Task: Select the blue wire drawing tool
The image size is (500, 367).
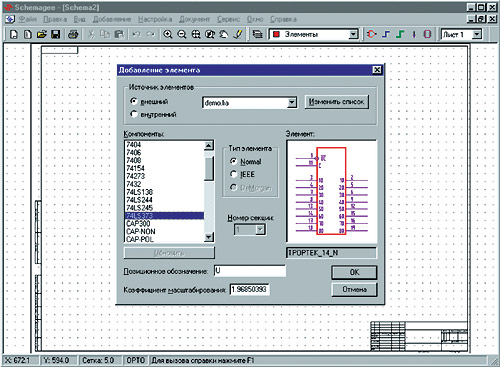Action: tap(386, 34)
